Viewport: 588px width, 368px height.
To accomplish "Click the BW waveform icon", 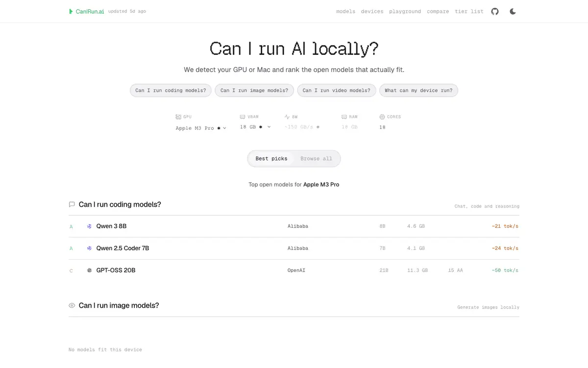I will 287,117.
